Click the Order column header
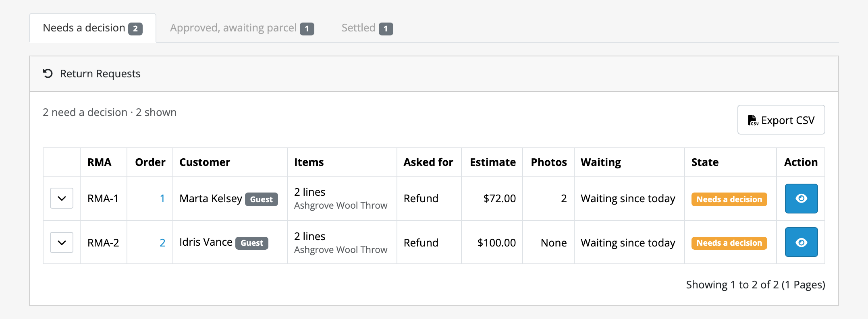 click(150, 162)
